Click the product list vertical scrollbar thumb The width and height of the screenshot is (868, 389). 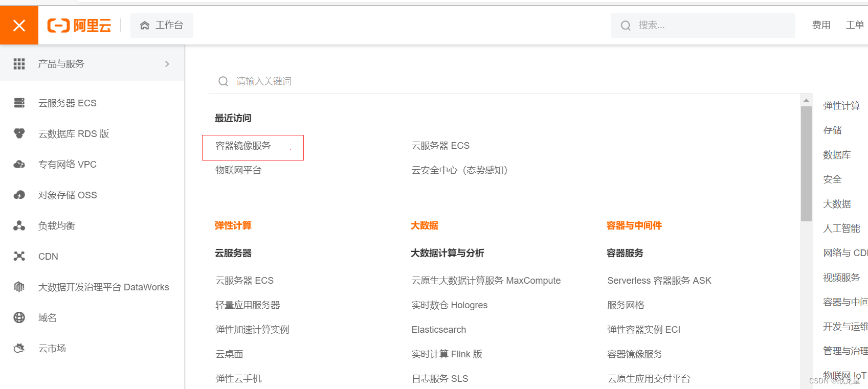(806, 164)
